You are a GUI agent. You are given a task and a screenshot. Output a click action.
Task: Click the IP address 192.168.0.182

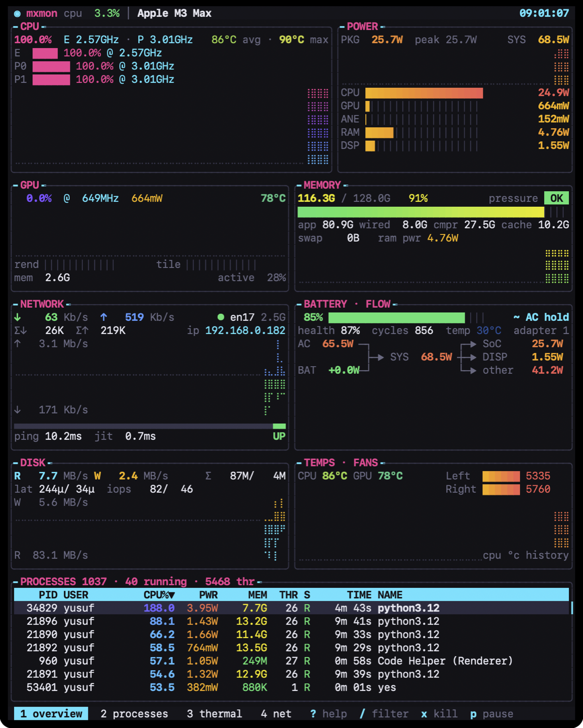tap(245, 331)
